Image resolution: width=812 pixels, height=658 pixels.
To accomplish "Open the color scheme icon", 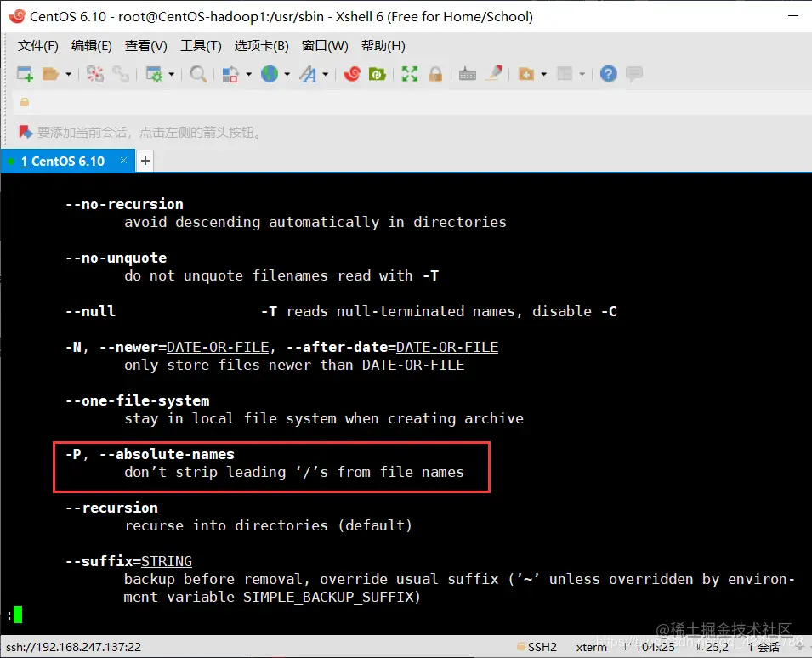I will click(x=230, y=74).
